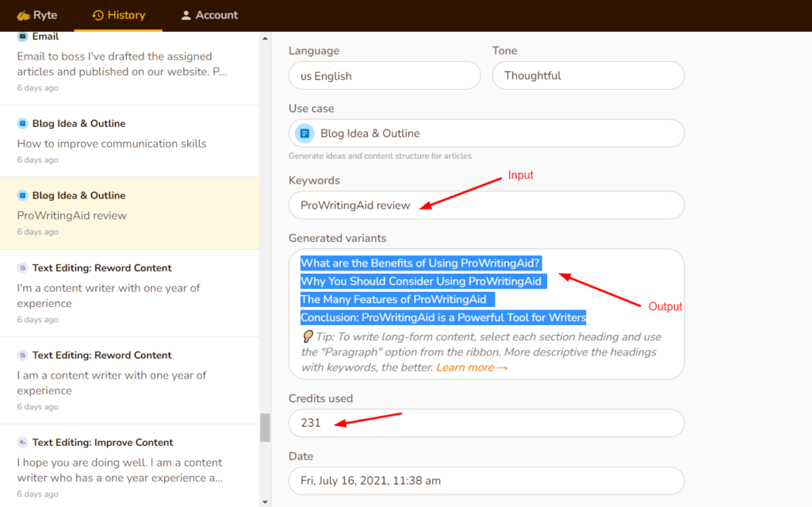Click the highlighted ProWritingAid entry's blog icon
The height and width of the screenshot is (507, 812).
click(22, 196)
